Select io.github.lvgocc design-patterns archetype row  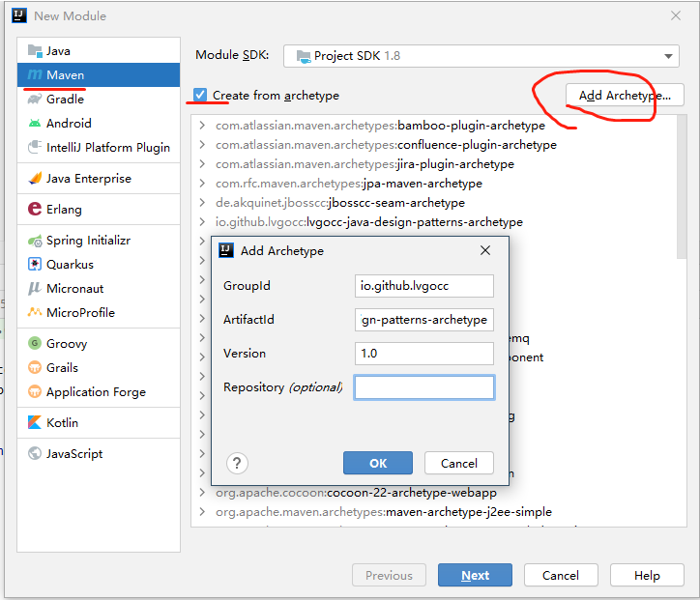point(368,221)
